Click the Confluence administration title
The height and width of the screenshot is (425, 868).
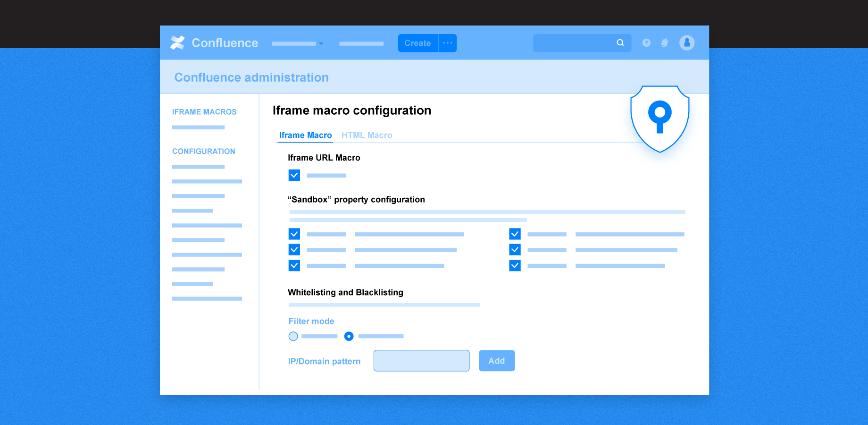[251, 77]
